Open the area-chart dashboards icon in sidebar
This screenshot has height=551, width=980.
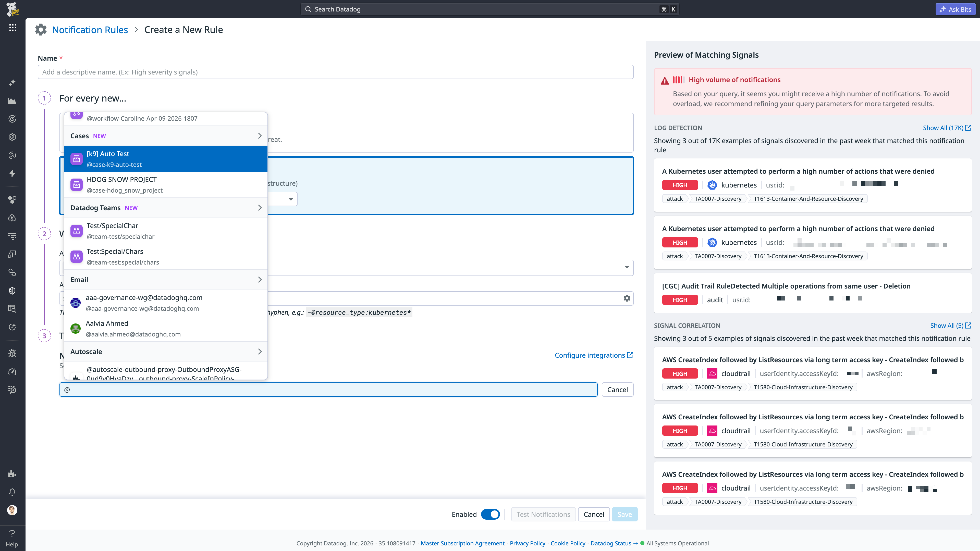13,101
